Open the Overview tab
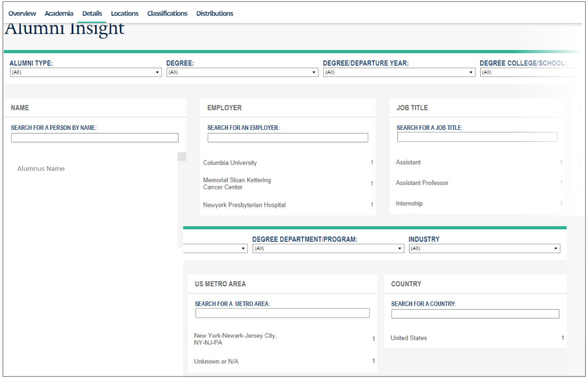The height and width of the screenshot is (379, 588). click(23, 13)
